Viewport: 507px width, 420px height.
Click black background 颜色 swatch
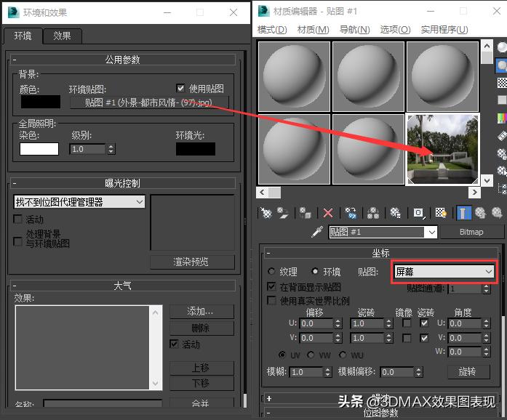point(41,102)
